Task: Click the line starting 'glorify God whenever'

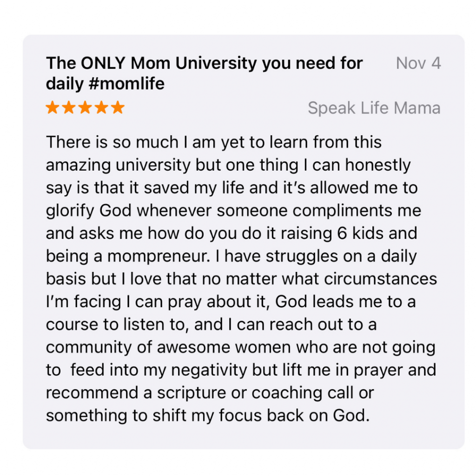Action: (x=233, y=211)
